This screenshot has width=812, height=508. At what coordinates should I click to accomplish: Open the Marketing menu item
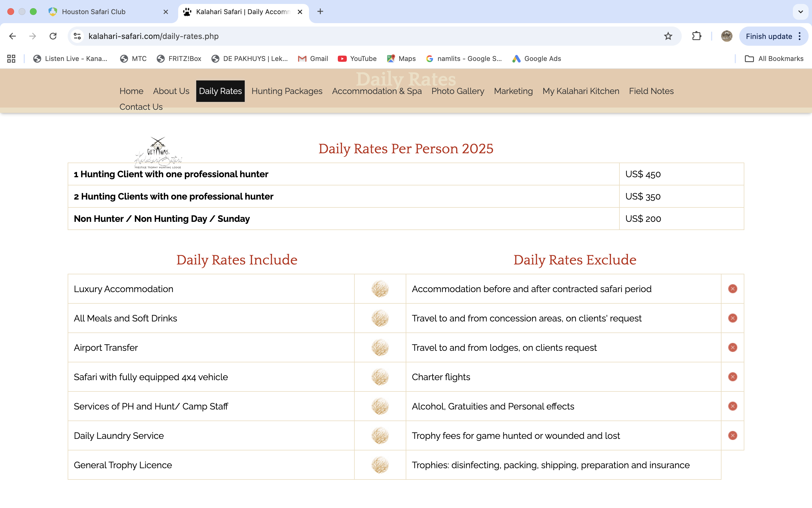pyautogui.click(x=513, y=91)
